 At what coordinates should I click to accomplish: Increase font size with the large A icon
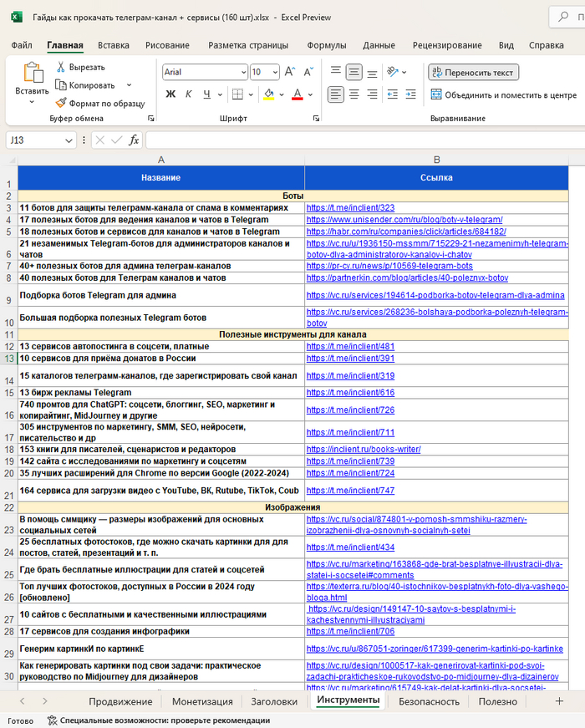[290, 72]
